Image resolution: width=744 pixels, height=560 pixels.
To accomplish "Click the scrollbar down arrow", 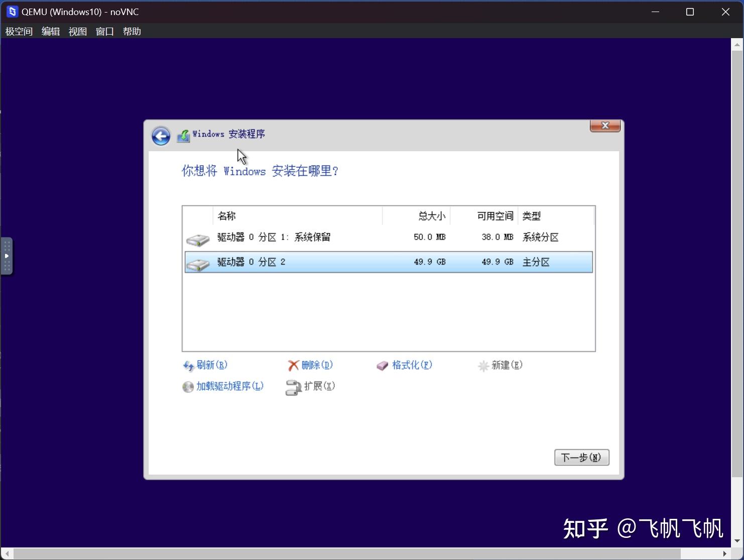I will pos(737,542).
